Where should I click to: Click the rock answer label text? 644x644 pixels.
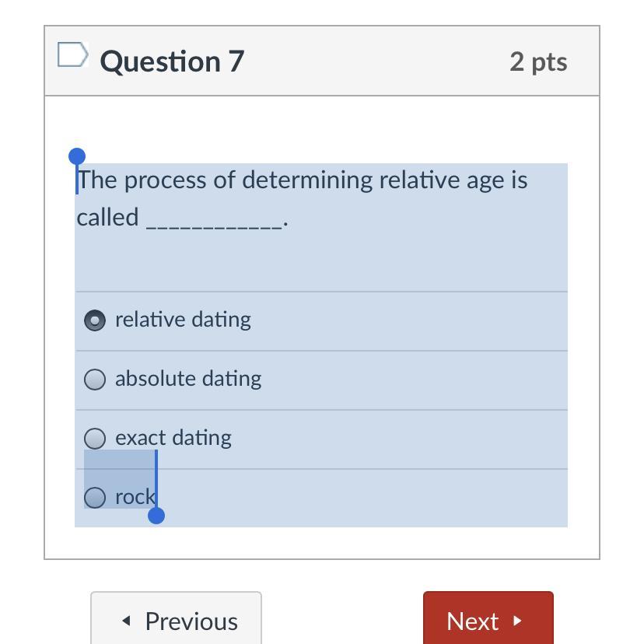pos(135,497)
